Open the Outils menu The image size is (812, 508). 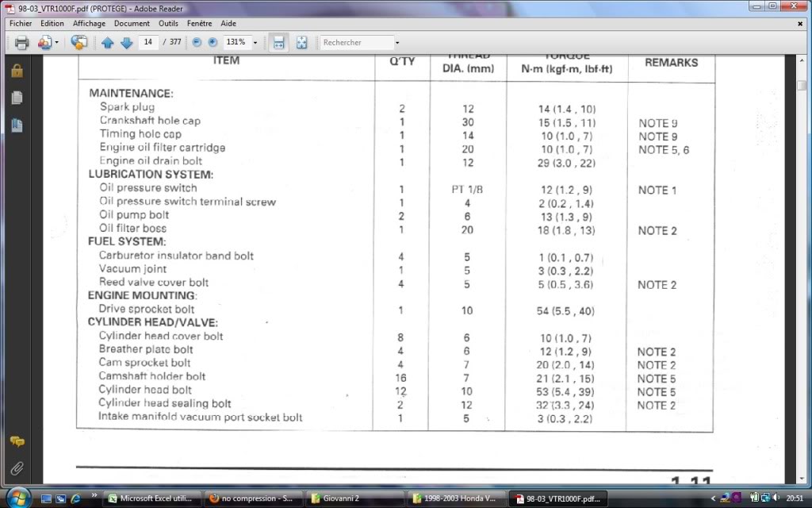169,24
